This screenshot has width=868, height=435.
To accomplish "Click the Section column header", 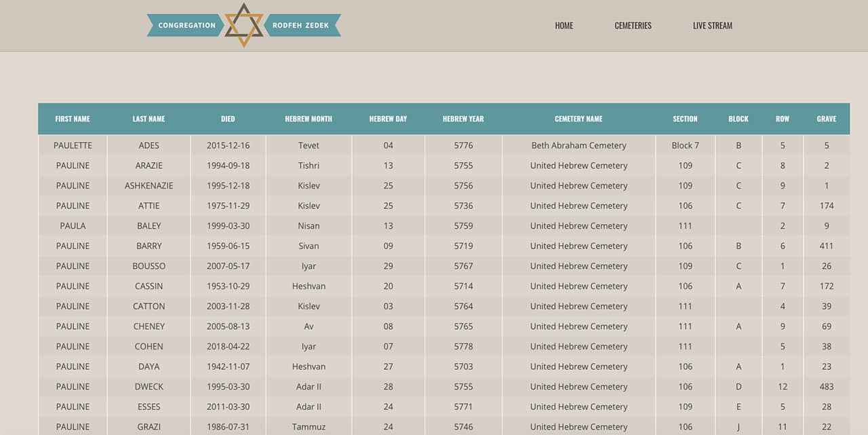I will pyautogui.click(x=685, y=119).
